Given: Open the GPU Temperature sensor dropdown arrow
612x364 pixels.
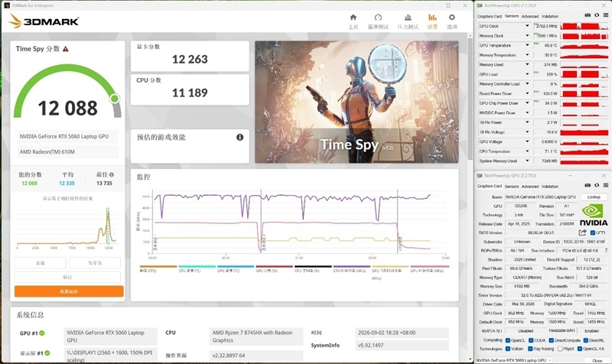Looking at the screenshot, I should pyautogui.click(x=527, y=45).
